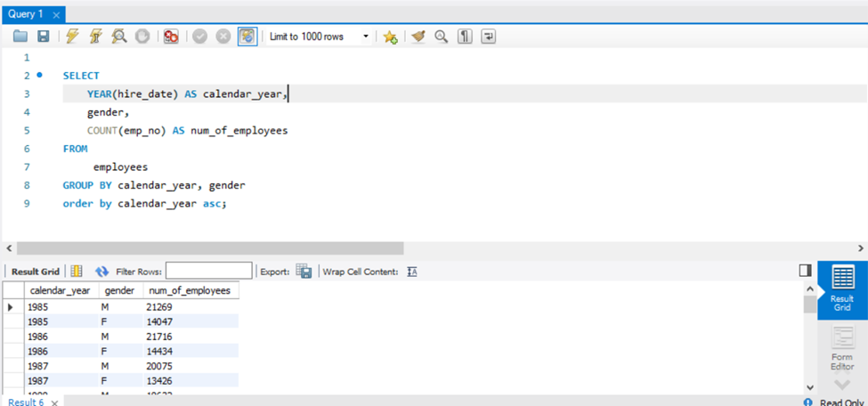Click scroll-up arrow of result grid scrollbar
The width and height of the screenshot is (868, 406).
[809, 288]
